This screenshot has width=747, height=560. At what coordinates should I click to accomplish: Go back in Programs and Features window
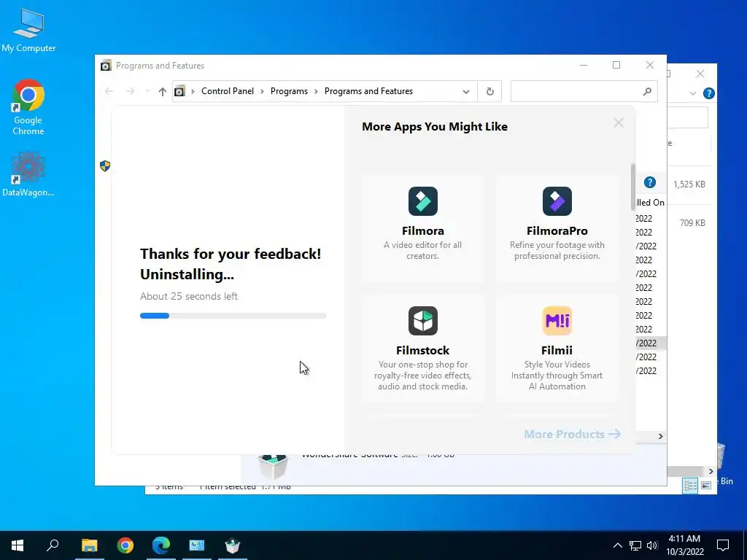point(109,91)
